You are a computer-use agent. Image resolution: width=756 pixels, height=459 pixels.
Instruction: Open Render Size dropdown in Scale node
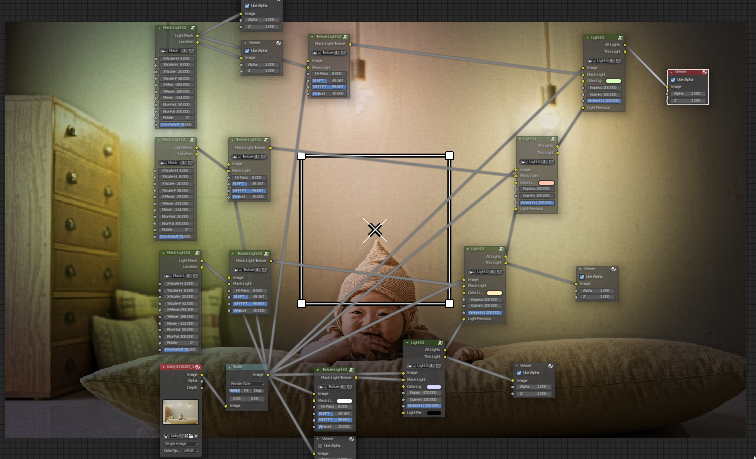pos(247,384)
